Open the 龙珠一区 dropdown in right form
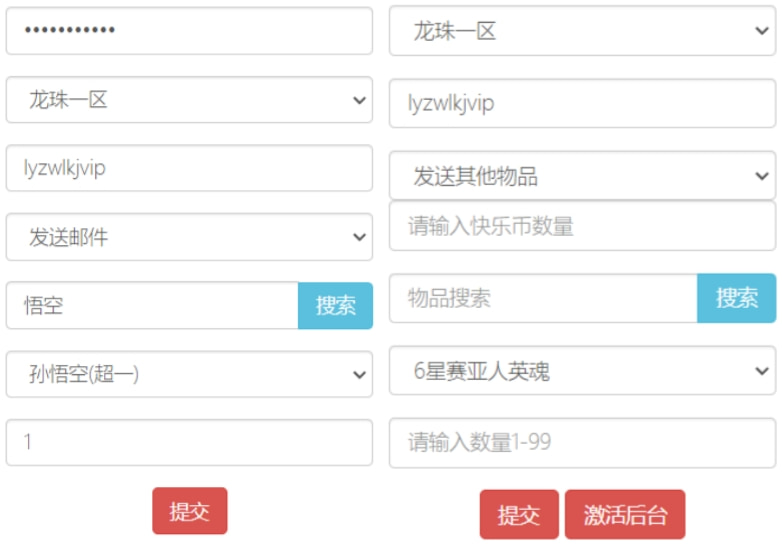 (x=582, y=32)
